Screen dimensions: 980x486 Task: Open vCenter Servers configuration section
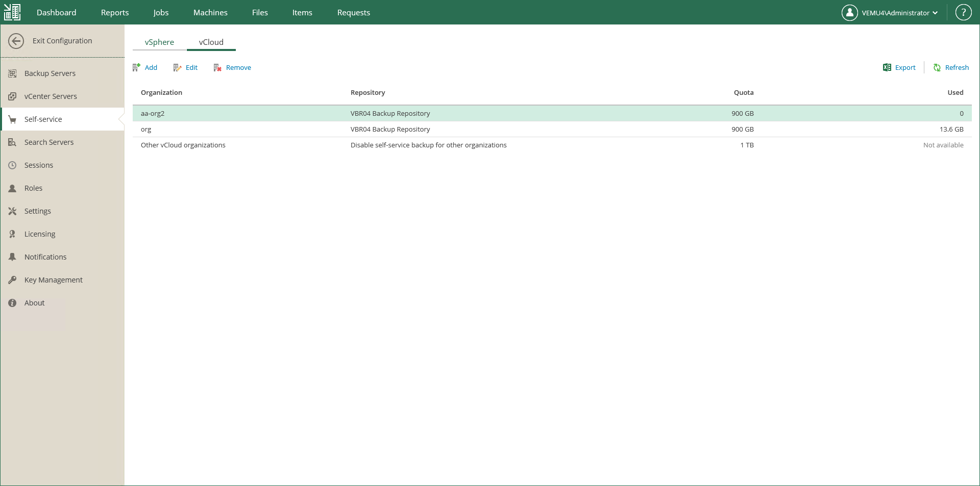pos(62,96)
